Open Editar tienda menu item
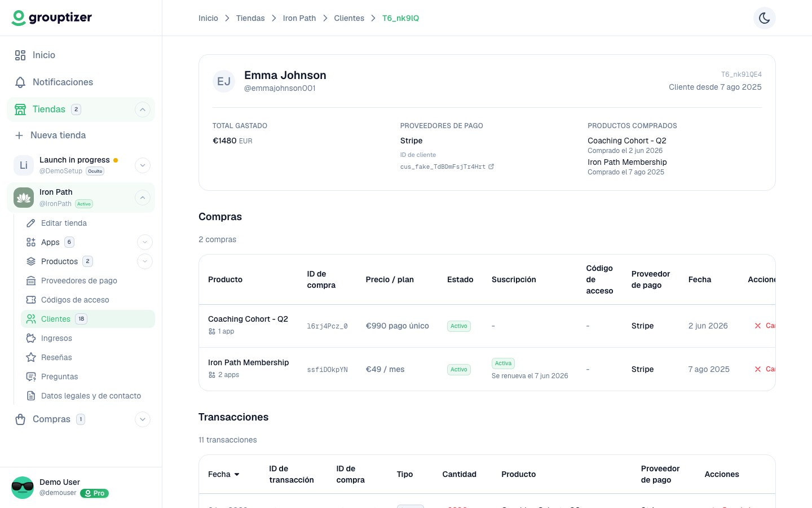 point(88,223)
